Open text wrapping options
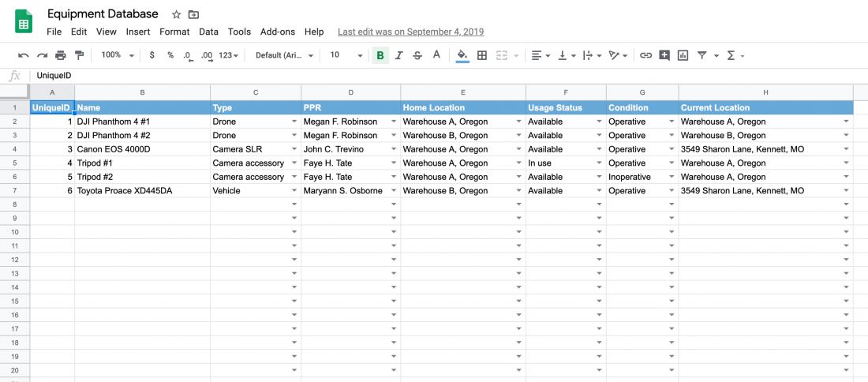The height and width of the screenshot is (382, 868). click(x=593, y=55)
